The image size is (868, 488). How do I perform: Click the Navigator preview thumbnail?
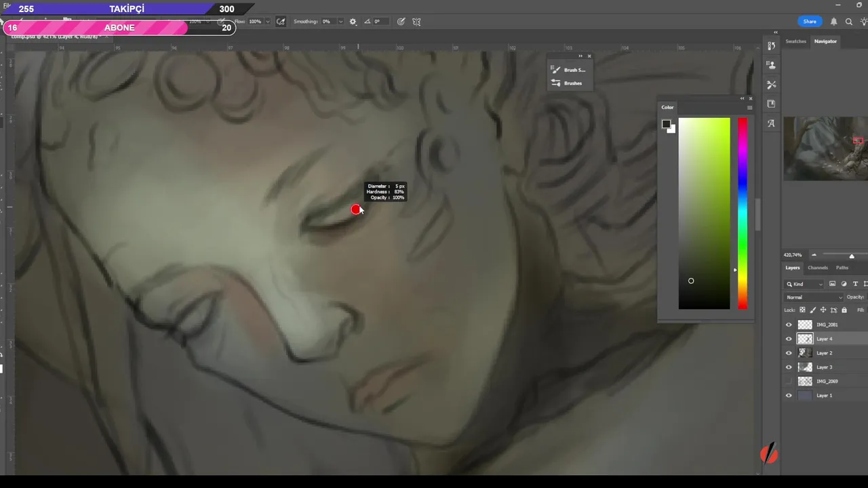(x=826, y=148)
